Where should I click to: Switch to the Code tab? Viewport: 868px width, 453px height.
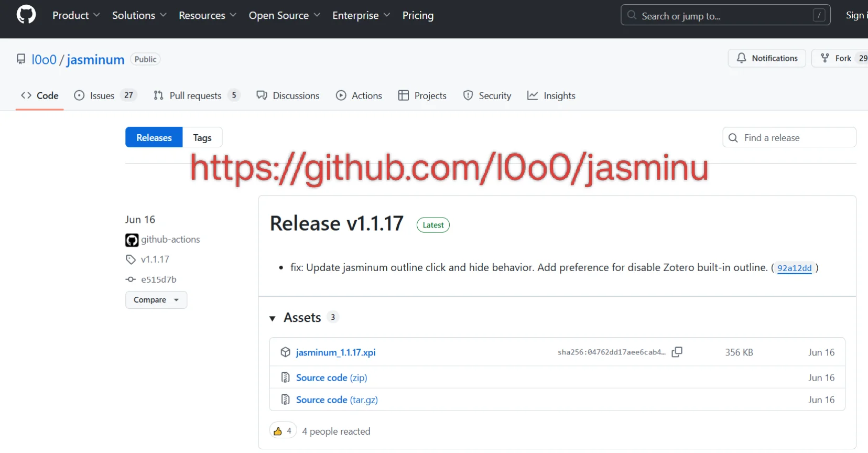(x=39, y=95)
